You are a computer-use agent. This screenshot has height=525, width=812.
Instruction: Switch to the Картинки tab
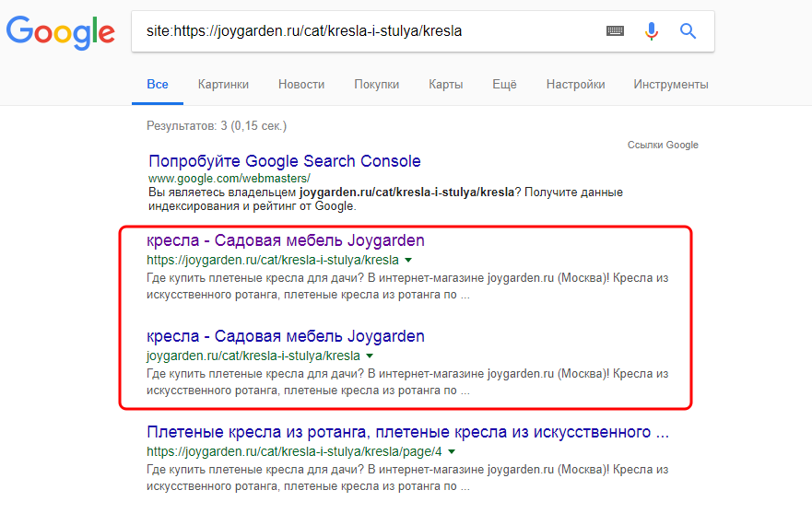pyautogui.click(x=223, y=84)
